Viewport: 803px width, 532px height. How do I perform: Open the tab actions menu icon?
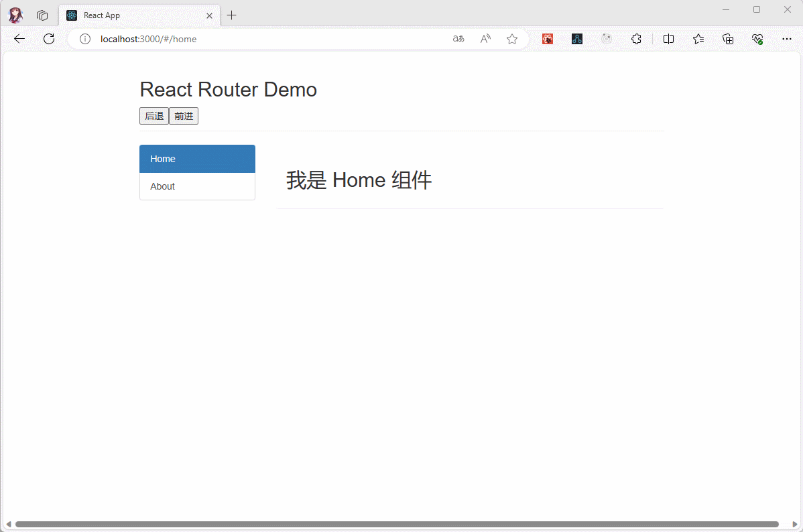[42, 15]
